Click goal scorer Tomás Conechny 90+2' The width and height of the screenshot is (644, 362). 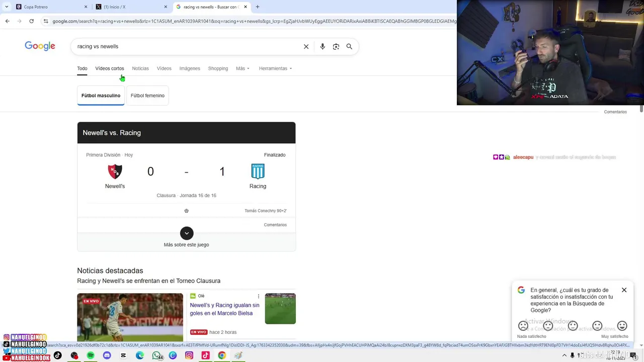click(x=266, y=211)
